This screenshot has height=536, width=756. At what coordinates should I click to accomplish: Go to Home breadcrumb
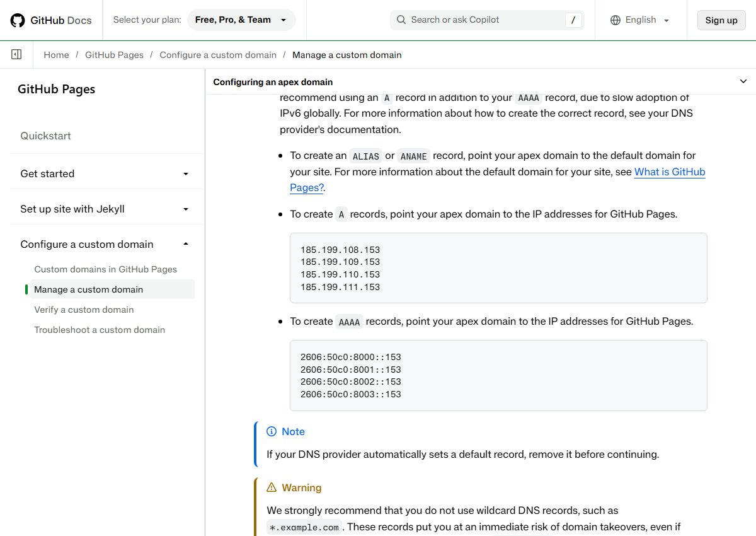point(56,55)
